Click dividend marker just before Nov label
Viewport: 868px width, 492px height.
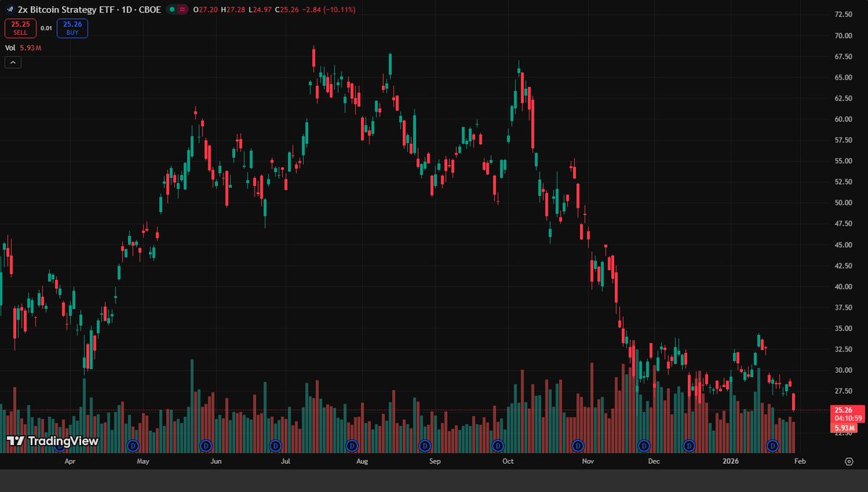coord(577,444)
